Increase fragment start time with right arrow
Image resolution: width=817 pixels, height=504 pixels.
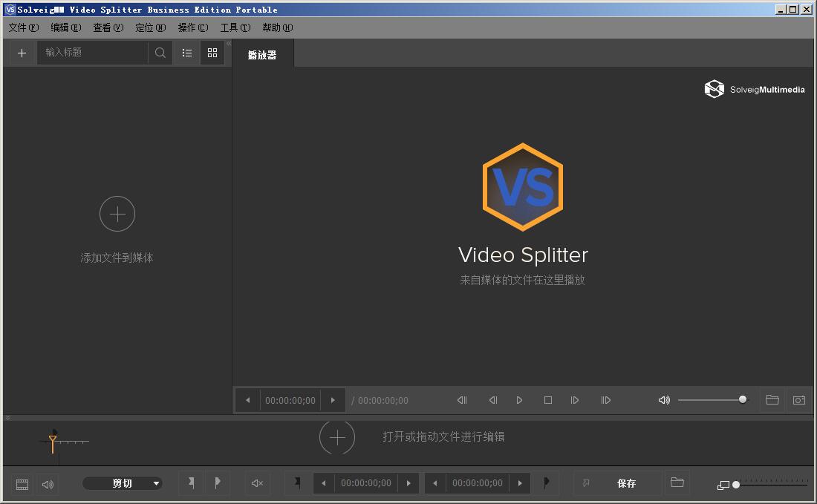tap(408, 483)
